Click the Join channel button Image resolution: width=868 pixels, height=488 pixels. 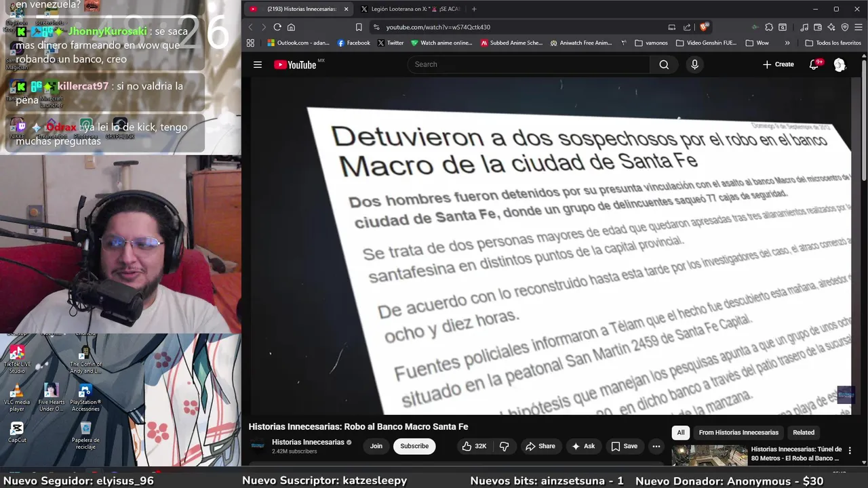click(x=376, y=446)
